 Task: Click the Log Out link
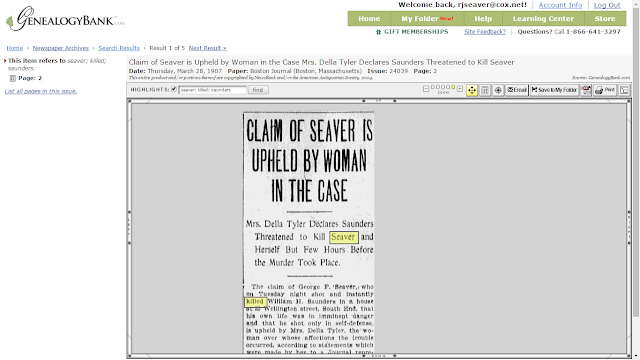(x=607, y=5)
